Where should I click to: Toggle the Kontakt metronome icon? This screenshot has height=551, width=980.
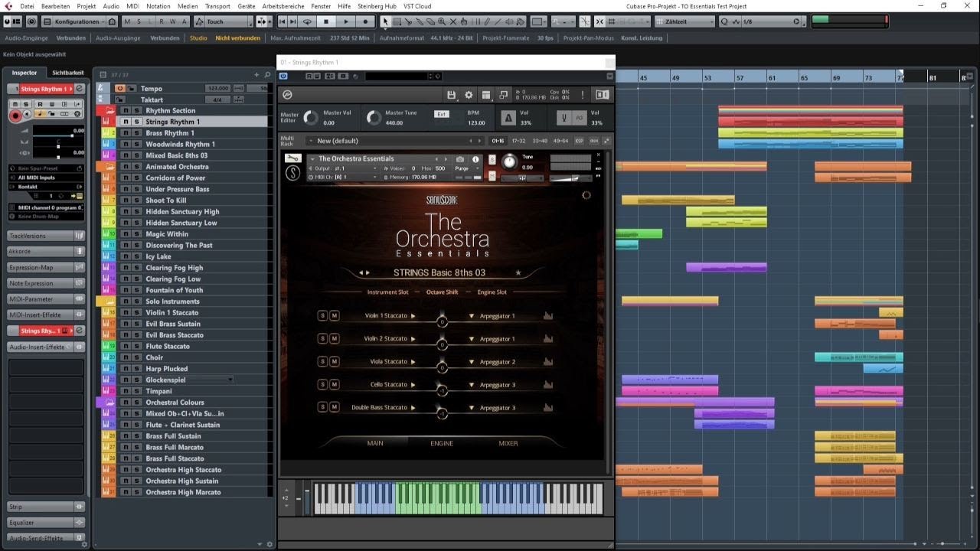[508, 118]
